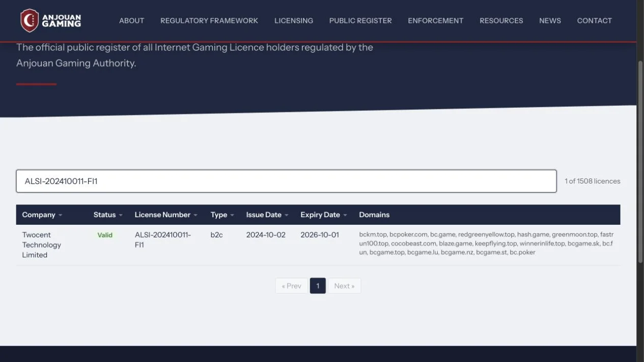
Task: Open the Enforcement menu item
Action: coord(436,21)
